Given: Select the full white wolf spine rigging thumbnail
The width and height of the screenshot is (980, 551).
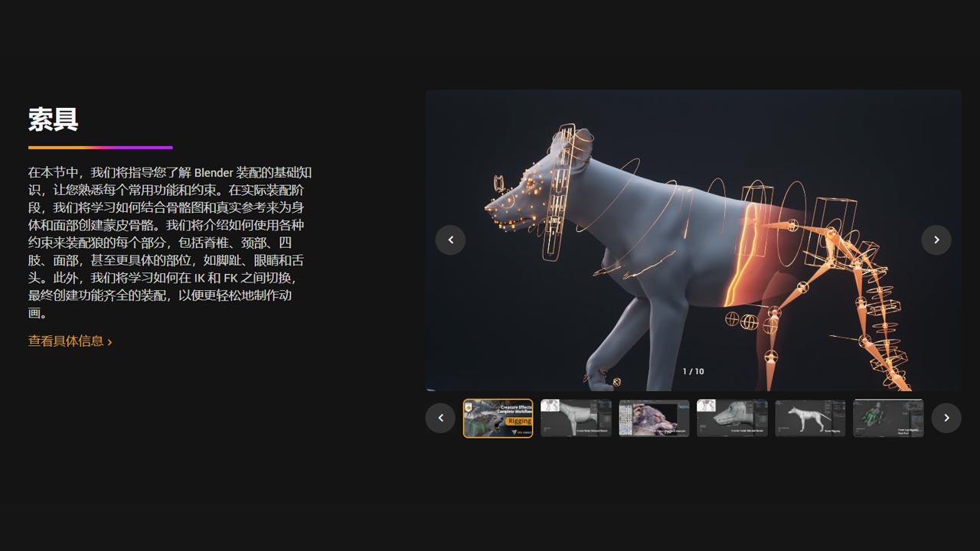Looking at the screenshot, I should 810,418.
